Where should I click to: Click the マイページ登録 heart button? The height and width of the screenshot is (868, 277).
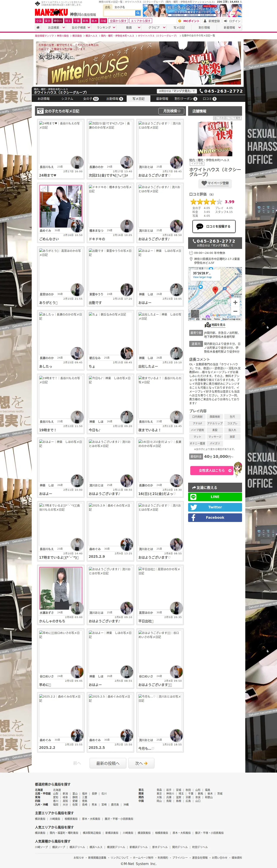215,183
